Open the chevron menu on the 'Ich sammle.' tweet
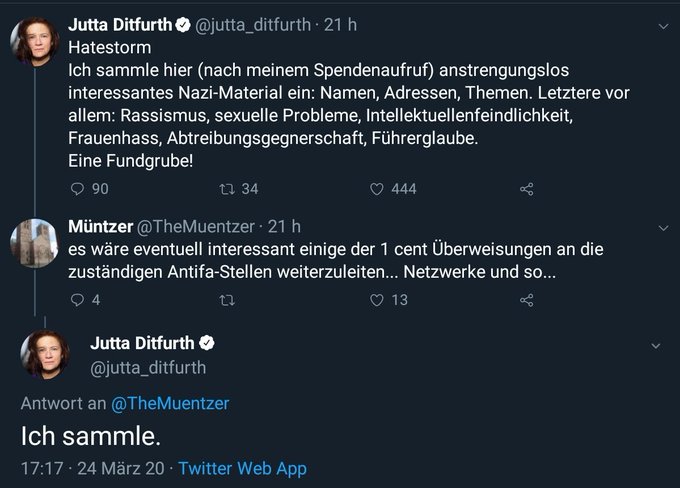The width and height of the screenshot is (680, 488). pos(655,345)
